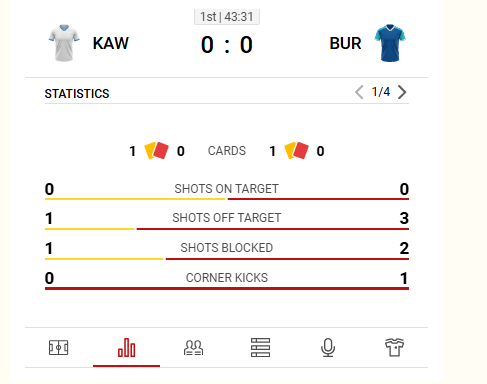Click the Corner Kicks red bar
This screenshot has width=487, height=384.
(227, 288)
